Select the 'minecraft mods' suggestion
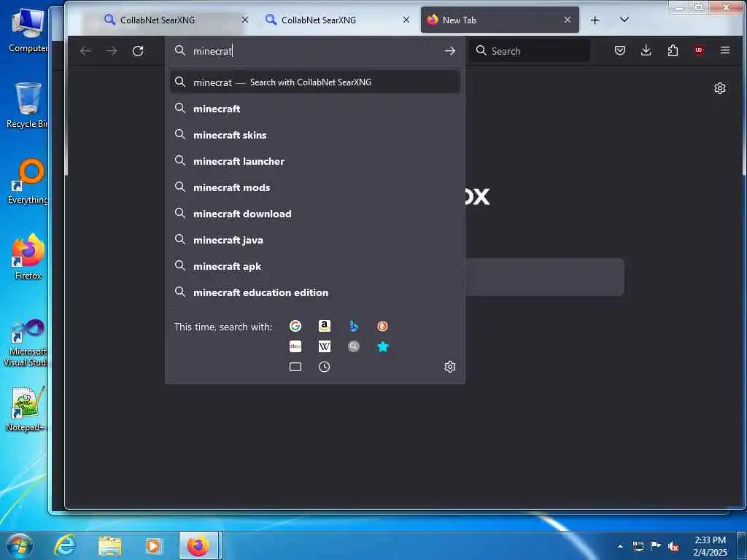Screen dimensions: 747x560 (x=315, y=187)
